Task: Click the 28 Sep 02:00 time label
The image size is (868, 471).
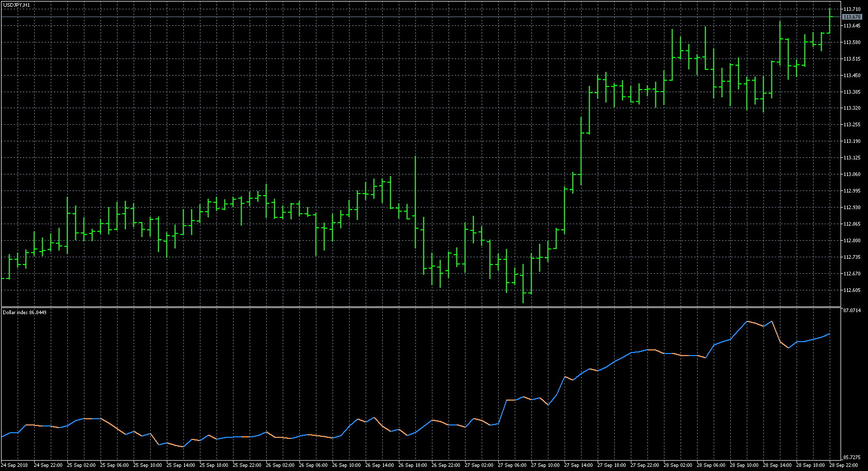Action: coord(678,465)
